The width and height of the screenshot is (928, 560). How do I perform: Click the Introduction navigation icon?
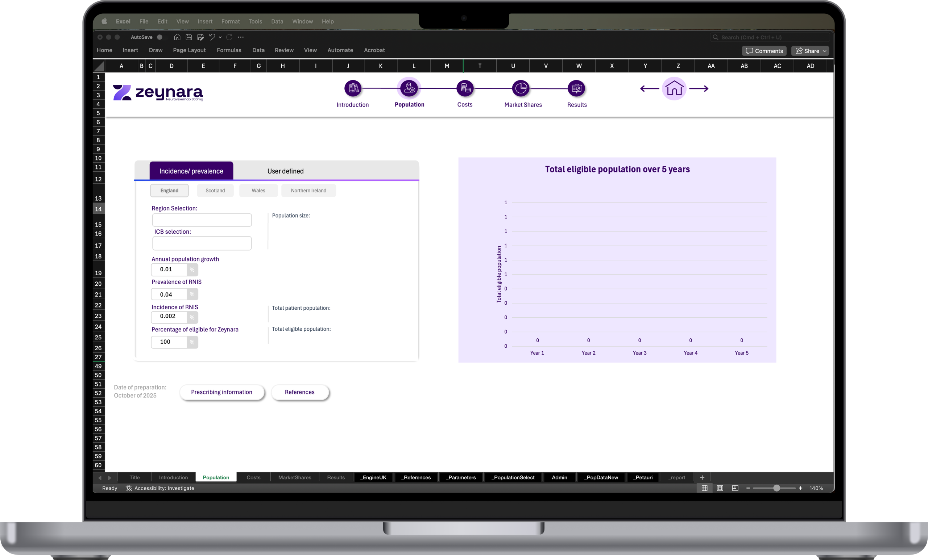352,88
